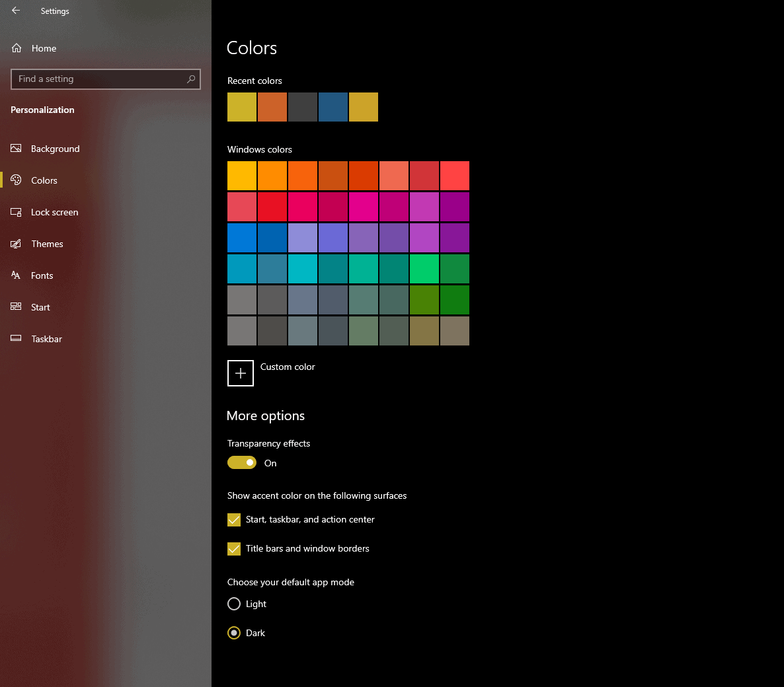Choose the default blue Windows color
This screenshot has width=784, height=687.
tap(242, 237)
